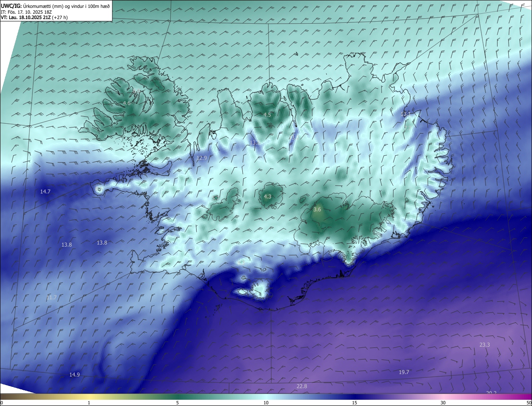Click the 11.7 value over the ocean

(52, 297)
